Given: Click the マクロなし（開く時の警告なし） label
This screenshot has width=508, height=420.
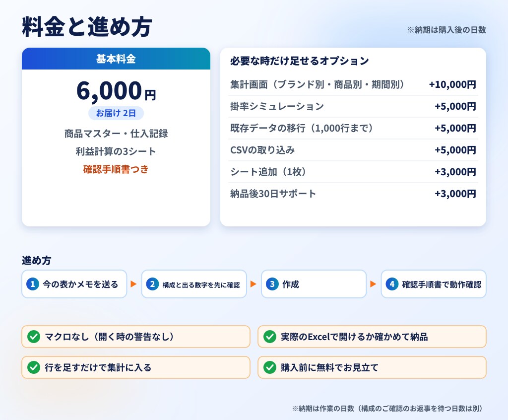Looking at the screenshot, I should 109,337.
